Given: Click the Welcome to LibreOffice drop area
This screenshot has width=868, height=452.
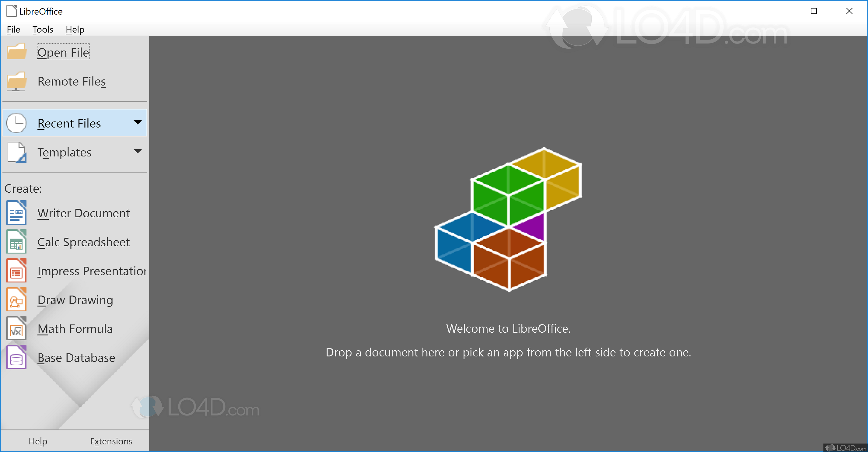Looking at the screenshot, I should click(508, 352).
